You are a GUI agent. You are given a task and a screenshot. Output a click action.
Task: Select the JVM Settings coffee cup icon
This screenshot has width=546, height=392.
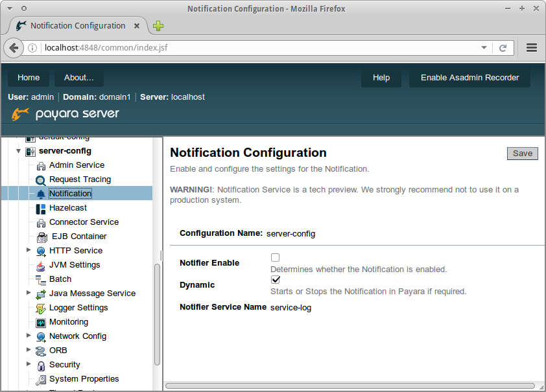point(40,264)
